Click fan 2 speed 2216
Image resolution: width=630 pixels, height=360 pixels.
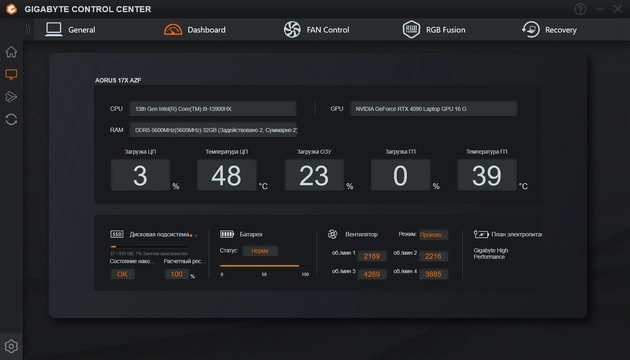coord(433,256)
